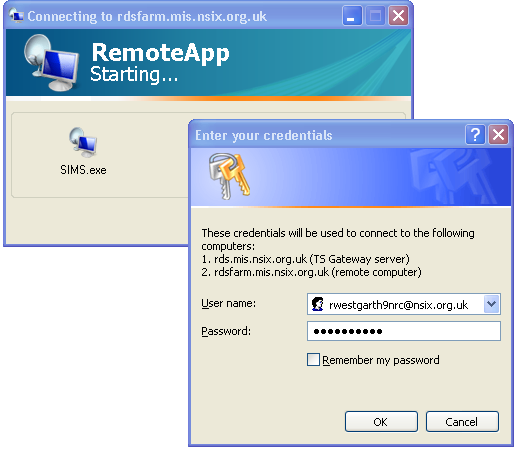Expand the User name dropdown arrow
Viewport: 515px width, 453px height.
(492, 304)
